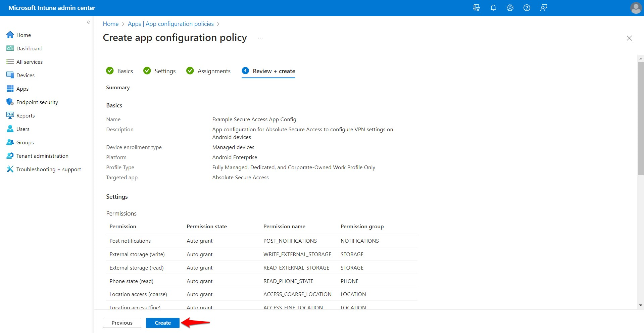Open Devices from the sidebar
The image size is (644, 333).
(x=25, y=75)
